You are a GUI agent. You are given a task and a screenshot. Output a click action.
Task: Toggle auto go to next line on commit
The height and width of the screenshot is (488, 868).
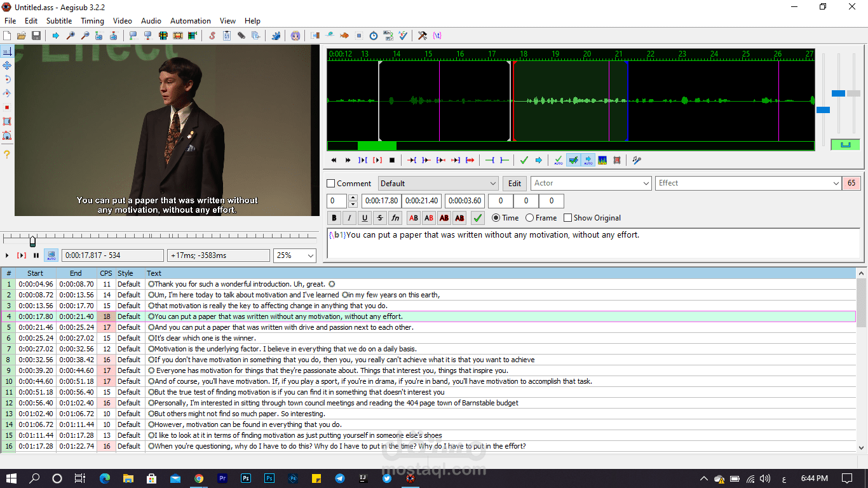tap(574, 160)
